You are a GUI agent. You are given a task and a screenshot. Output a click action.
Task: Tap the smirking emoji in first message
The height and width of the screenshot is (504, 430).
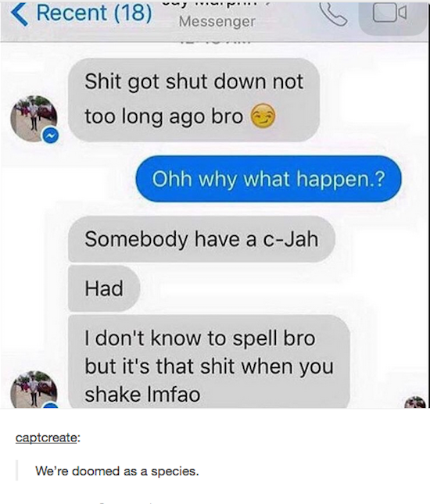263,116
